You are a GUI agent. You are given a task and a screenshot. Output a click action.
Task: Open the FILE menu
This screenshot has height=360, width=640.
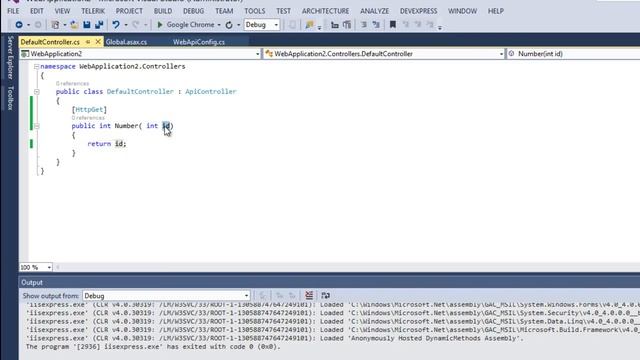13,11
